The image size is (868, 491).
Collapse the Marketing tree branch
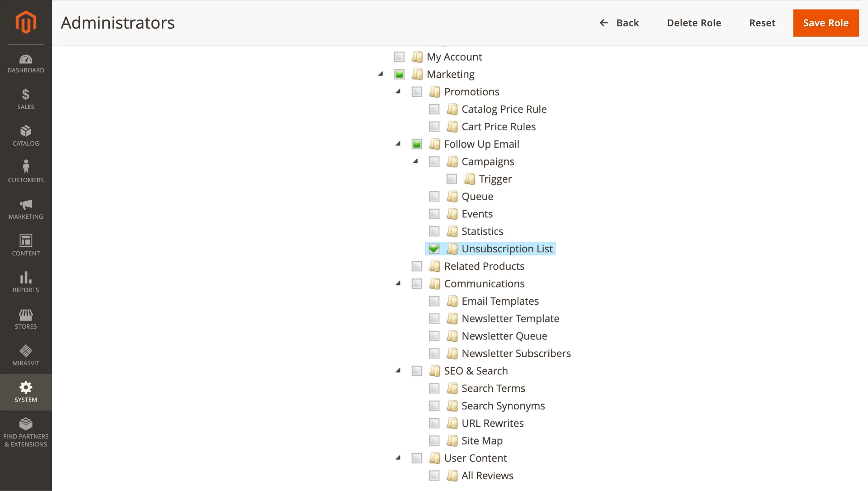point(380,74)
